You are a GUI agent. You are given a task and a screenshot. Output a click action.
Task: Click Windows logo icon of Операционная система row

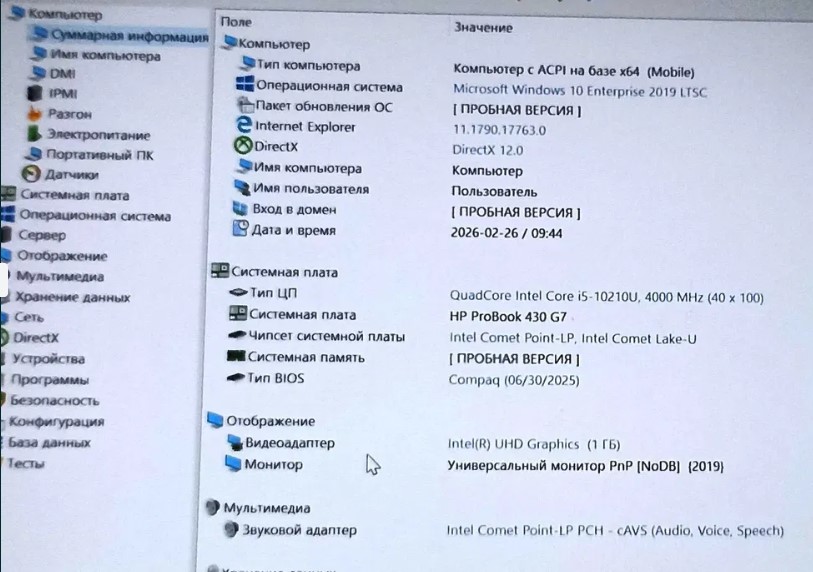(245, 84)
